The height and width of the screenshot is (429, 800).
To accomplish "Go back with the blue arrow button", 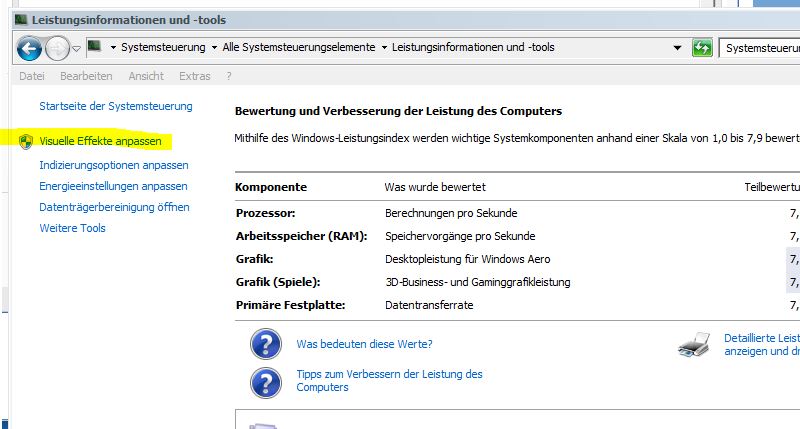I will (x=29, y=49).
